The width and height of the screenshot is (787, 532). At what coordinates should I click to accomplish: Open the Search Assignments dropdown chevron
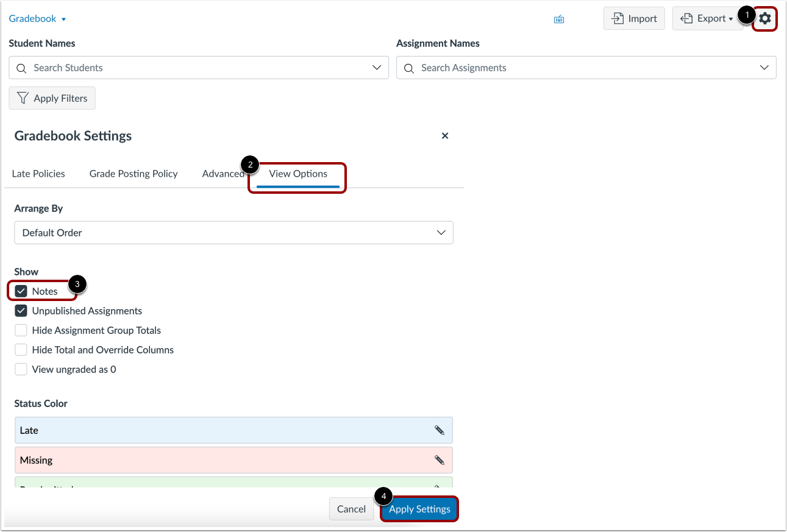(764, 68)
